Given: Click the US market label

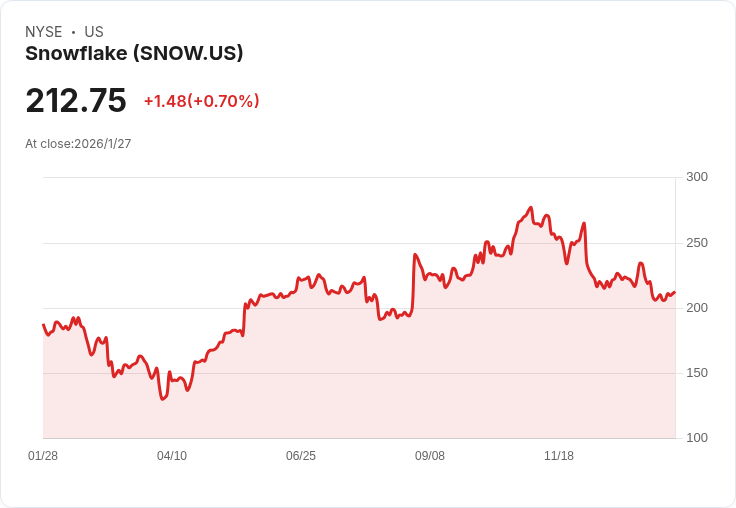Looking at the screenshot, I should click(x=94, y=32).
